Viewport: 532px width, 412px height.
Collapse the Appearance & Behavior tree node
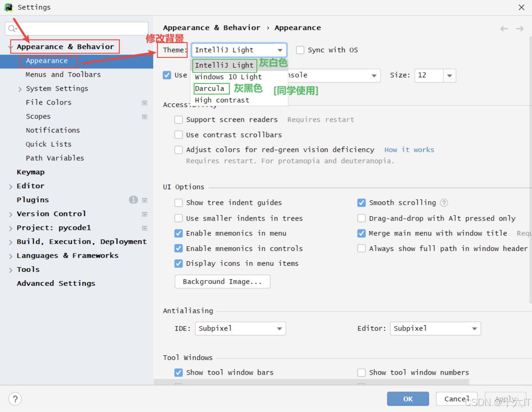pos(10,47)
